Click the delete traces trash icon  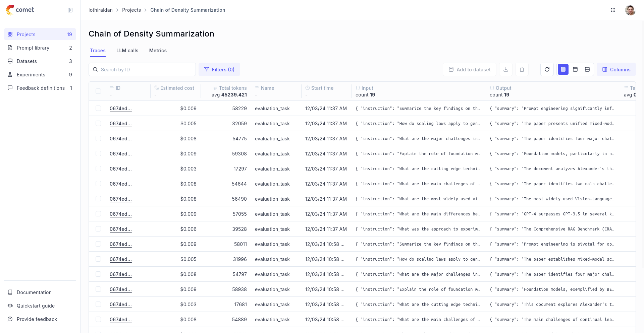[522, 69]
